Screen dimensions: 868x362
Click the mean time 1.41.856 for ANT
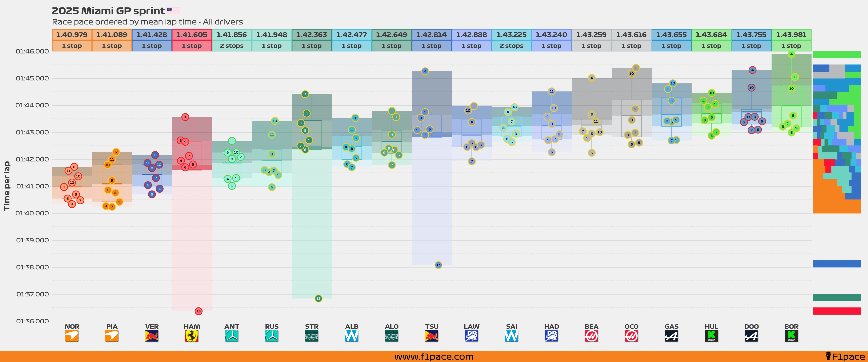(232, 35)
